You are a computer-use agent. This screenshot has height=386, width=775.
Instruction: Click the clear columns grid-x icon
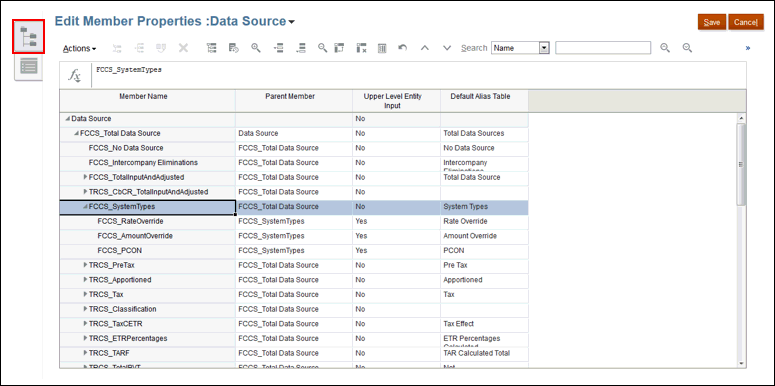[361, 48]
